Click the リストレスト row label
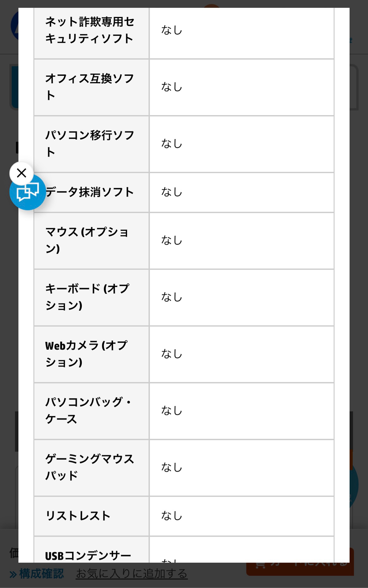 coord(78,516)
